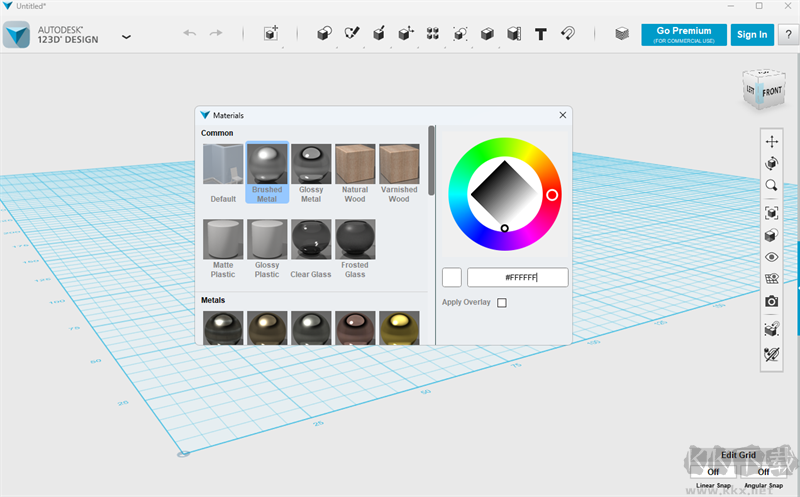Select the Glossy Metal material
800x497 pixels.
(311, 172)
